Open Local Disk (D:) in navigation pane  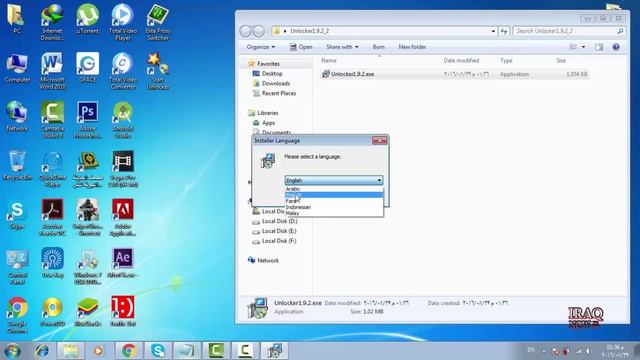[x=279, y=221]
